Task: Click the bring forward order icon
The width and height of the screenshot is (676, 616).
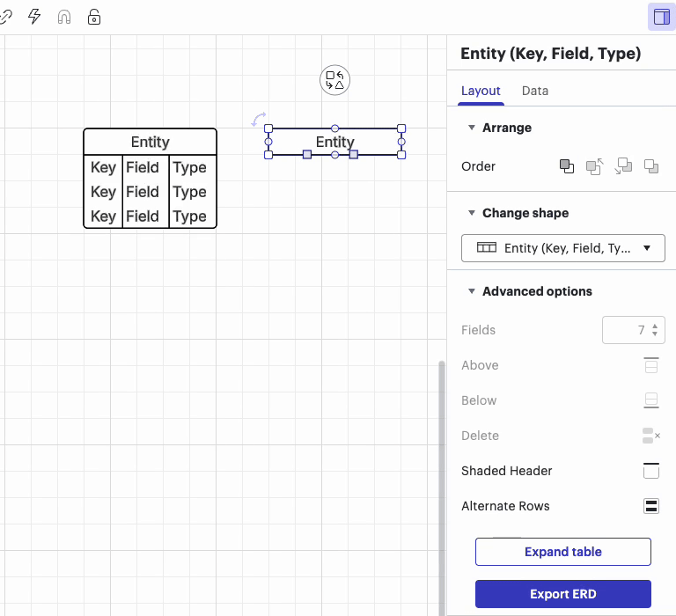Action: click(x=595, y=166)
